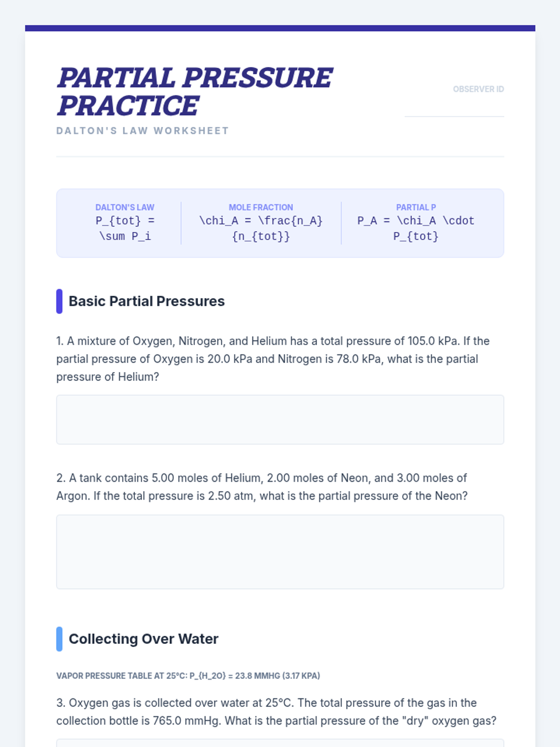Click the blue bar beside Collecting Over Water
Screen dimensions: 560x747
point(59,639)
